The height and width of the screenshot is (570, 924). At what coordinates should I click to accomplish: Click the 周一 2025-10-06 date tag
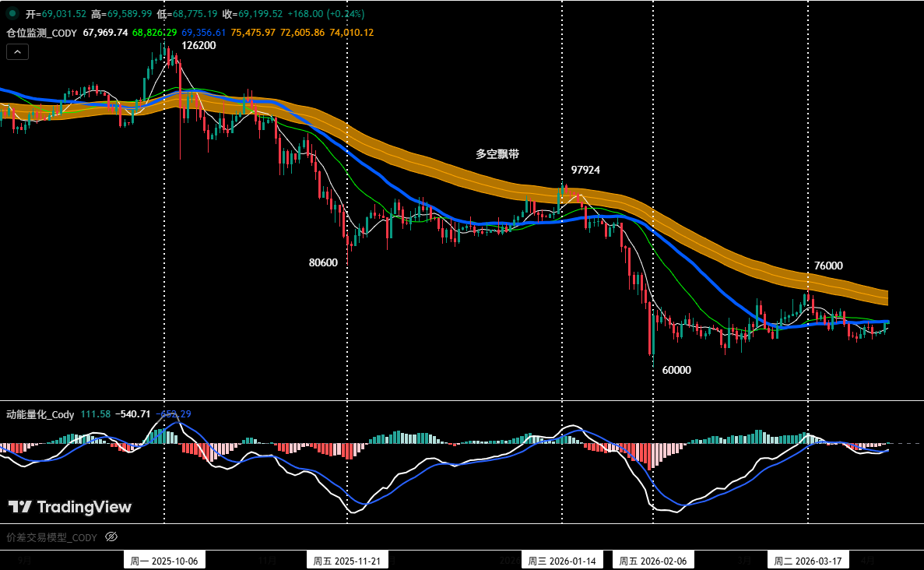[x=164, y=560]
